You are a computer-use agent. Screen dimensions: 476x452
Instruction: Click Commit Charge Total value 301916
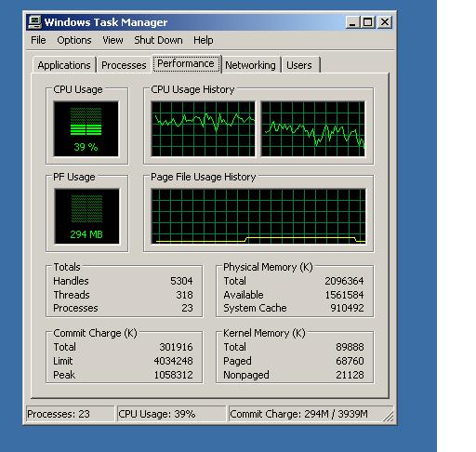click(x=176, y=347)
